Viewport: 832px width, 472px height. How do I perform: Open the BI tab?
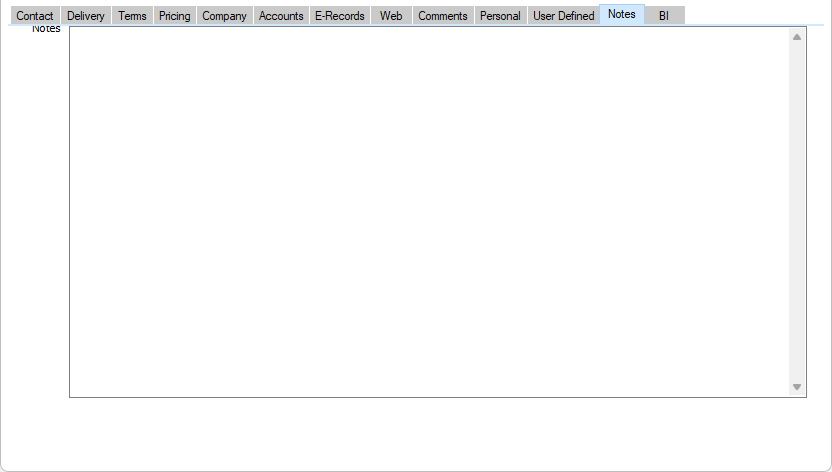[x=664, y=15]
